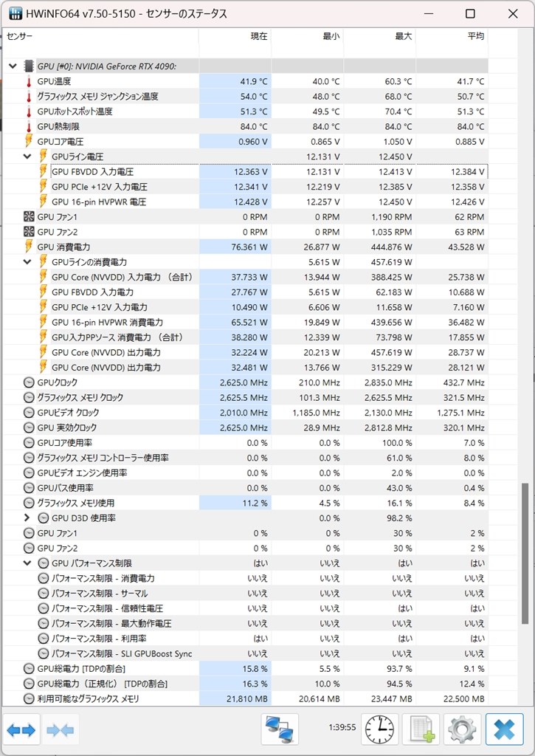This screenshot has height=756, width=535.
Task: Click the clock reset timer icon
Action: coord(381,729)
